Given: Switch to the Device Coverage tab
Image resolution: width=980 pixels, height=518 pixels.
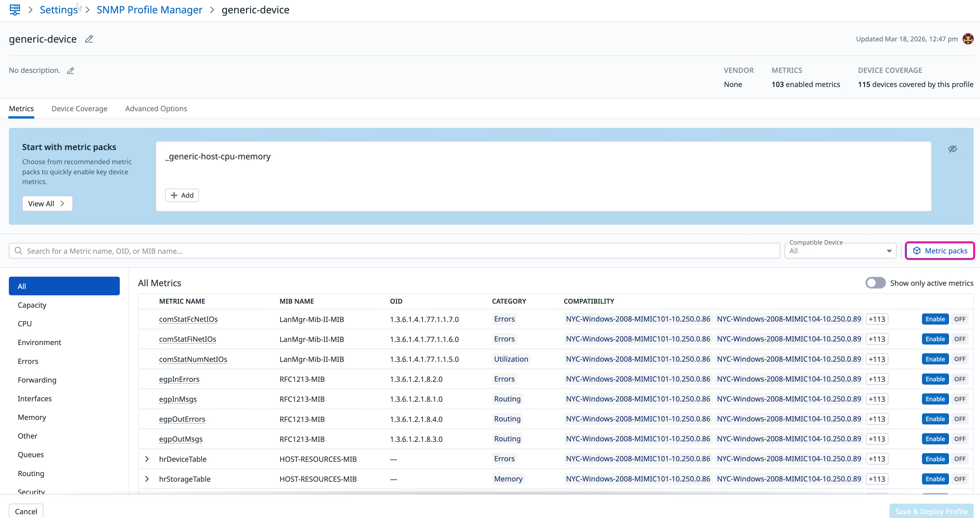Looking at the screenshot, I should [x=79, y=109].
